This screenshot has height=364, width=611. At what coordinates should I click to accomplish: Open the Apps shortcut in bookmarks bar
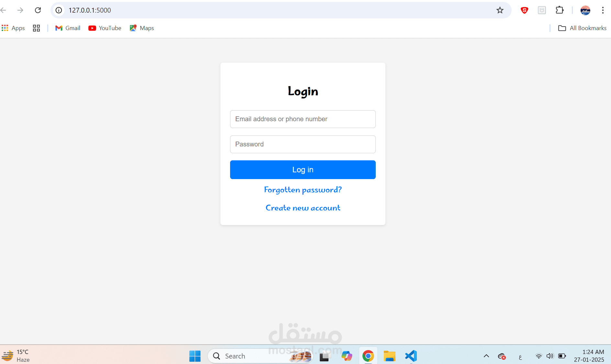tap(13, 28)
